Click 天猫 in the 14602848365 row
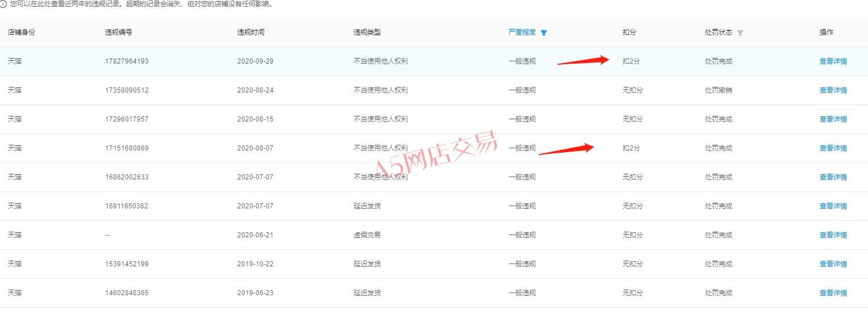 pos(14,293)
